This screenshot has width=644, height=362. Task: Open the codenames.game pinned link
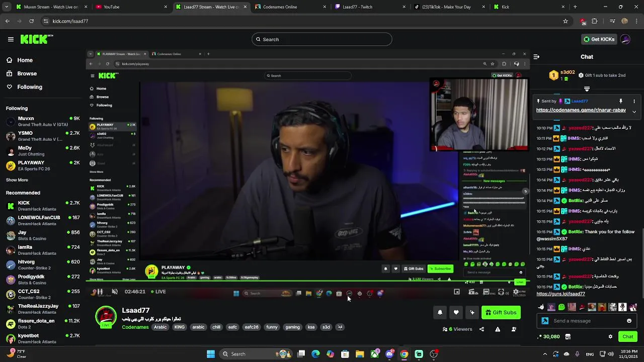click(581, 110)
